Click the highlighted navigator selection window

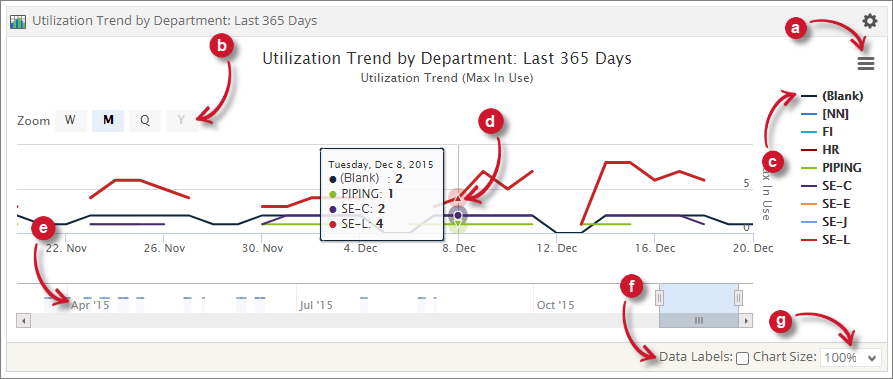click(x=699, y=298)
